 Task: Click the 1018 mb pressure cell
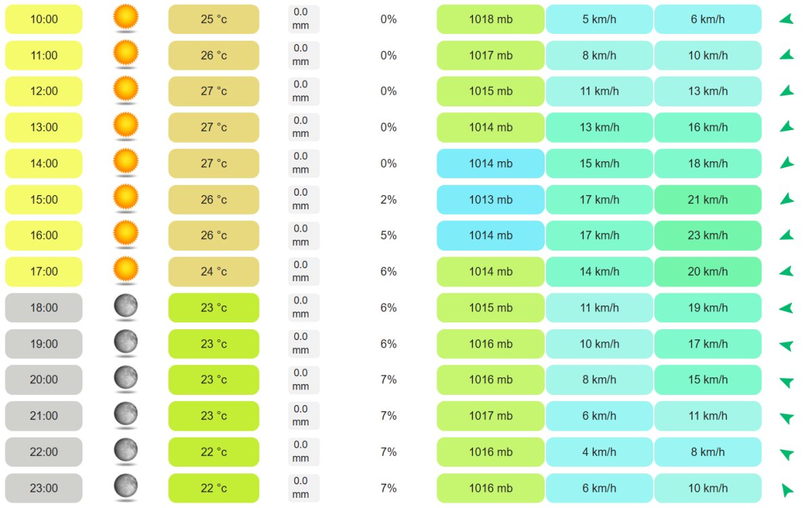tap(491, 19)
